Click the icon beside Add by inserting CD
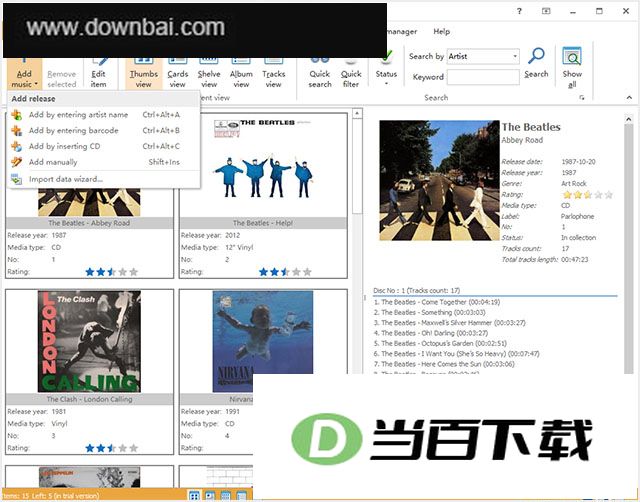The image size is (640, 502). click(17, 146)
